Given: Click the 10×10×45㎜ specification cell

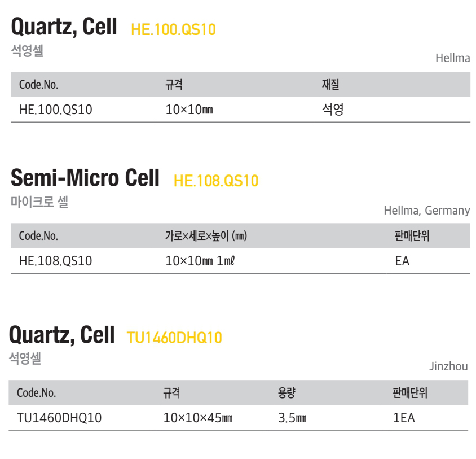Looking at the screenshot, I should [x=198, y=418].
